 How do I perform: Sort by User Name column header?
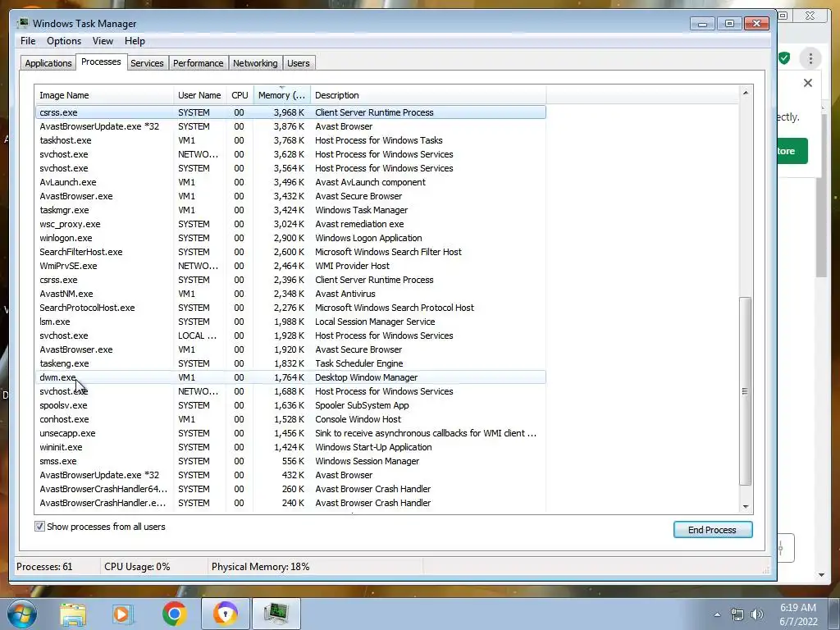pos(200,95)
